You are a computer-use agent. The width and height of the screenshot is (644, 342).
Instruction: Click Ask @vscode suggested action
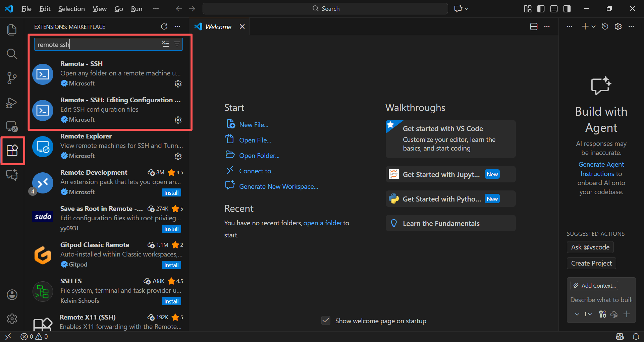(590, 247)
